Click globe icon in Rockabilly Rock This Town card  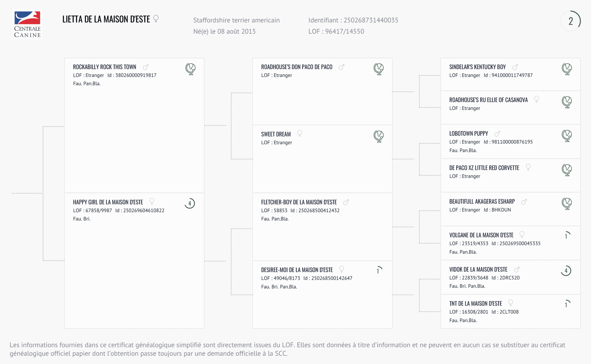tap(190, 69)
